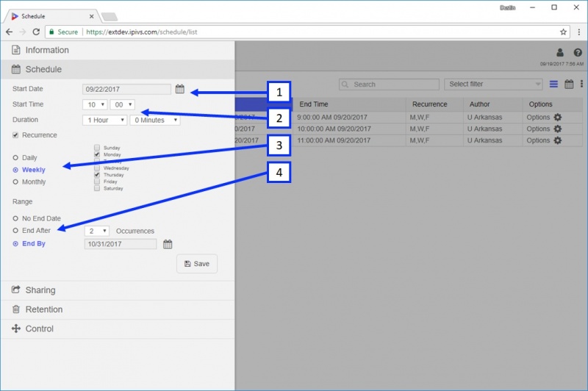Open a new browser tab

point(110,16)
